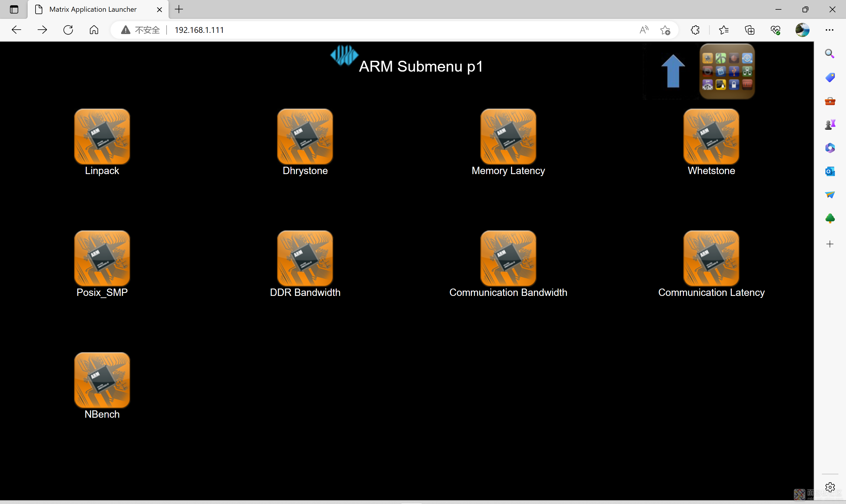Launch the Communication Latency icon
The height and width of the screenshot is (504, 846).
711,258
